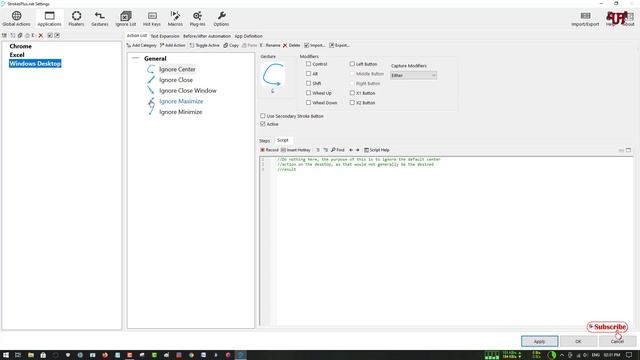Click the ENG language indicator
This screenshot has height=360, width=640.
596,355
